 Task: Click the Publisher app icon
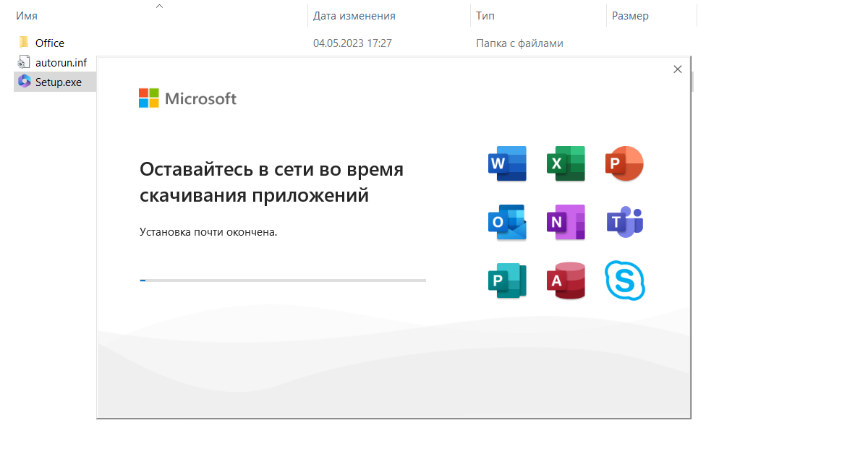click(507, 281)
